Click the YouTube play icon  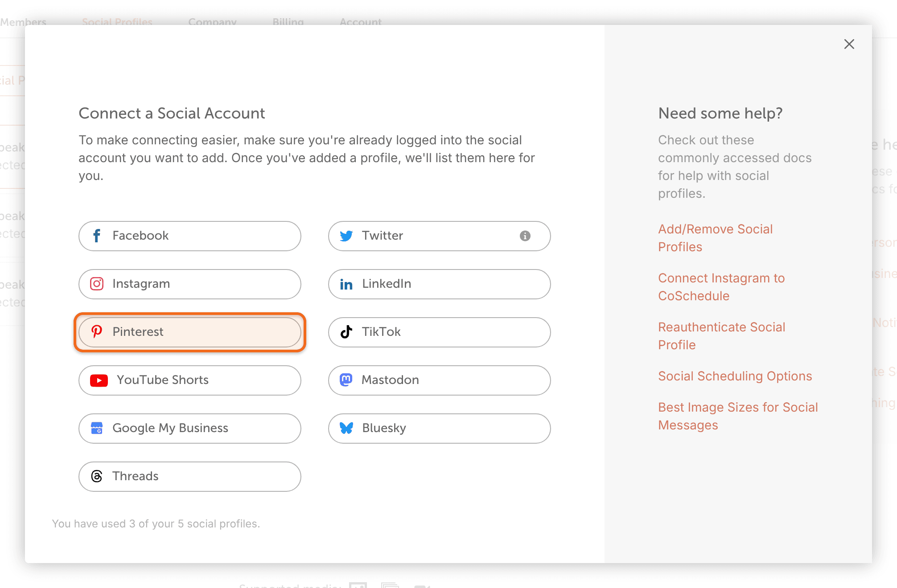coord(99,380)
